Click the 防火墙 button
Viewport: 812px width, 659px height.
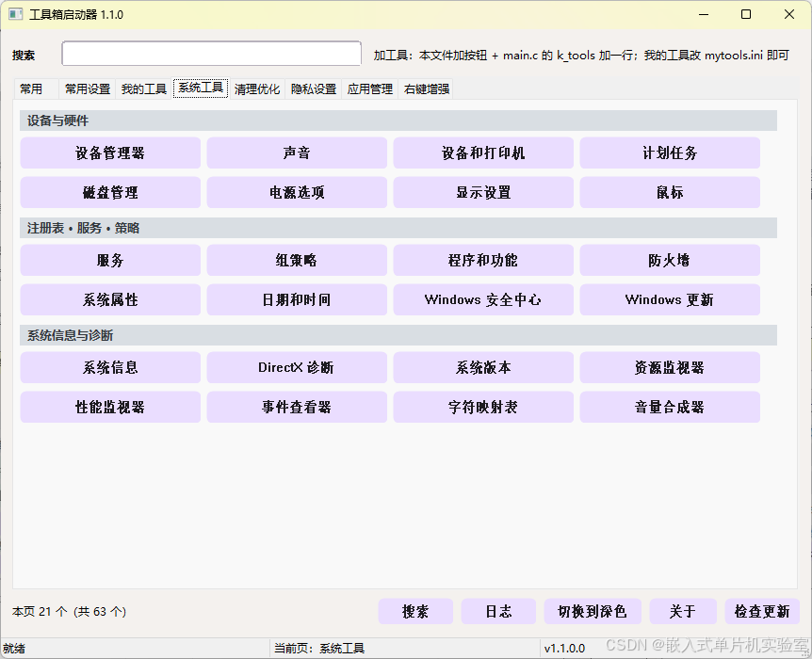670,260
